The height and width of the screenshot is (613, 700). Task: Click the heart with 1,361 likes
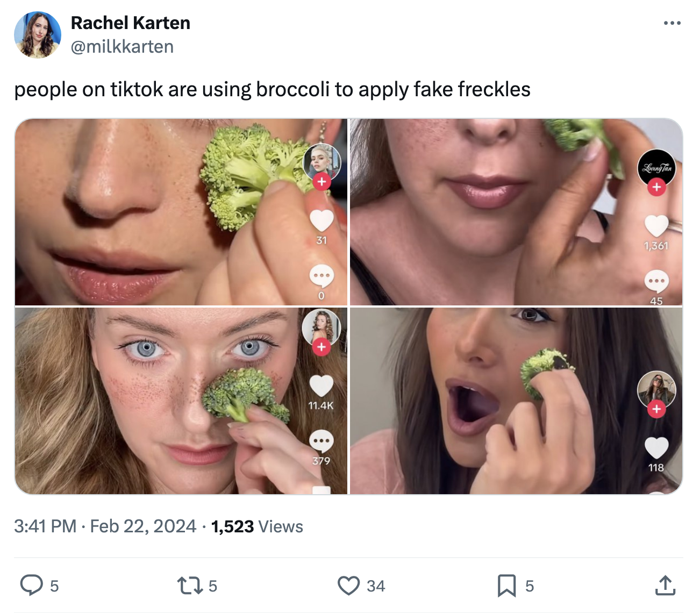point(656,226)
